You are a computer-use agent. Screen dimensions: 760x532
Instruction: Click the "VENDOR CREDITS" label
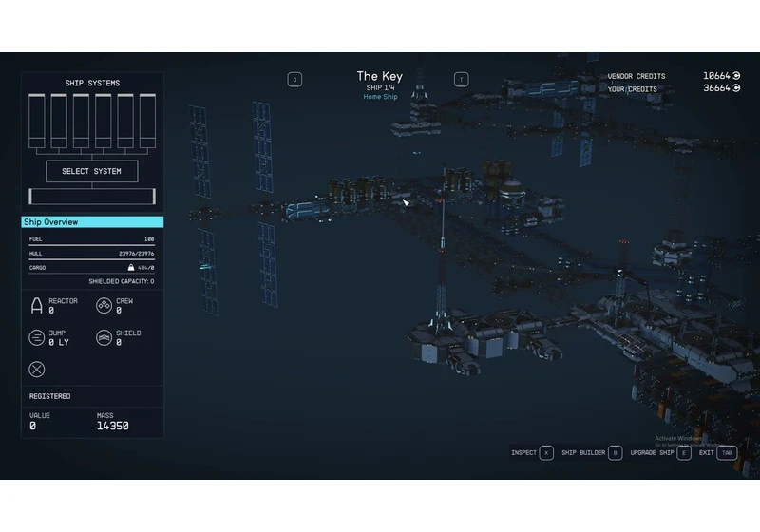(x=636, y=77)
